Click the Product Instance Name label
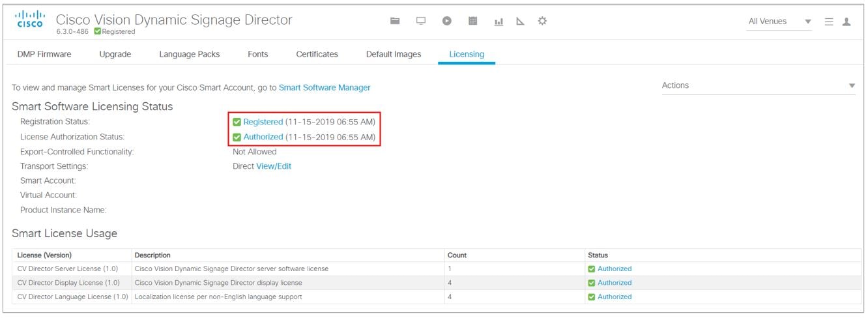Screen dimensions: 868x318 pyautogui.click(x=63, y=210)
